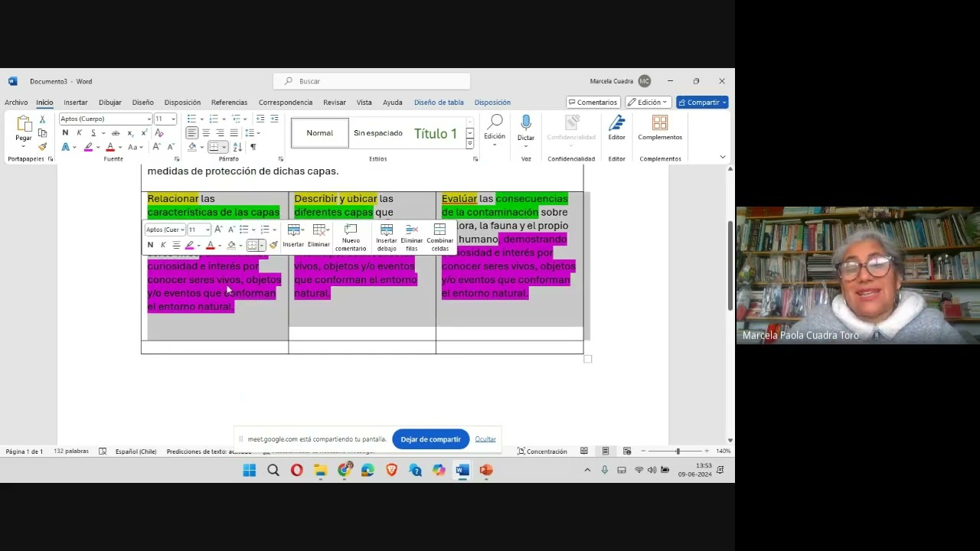Apply the Título 1 style
This screenshot has height=551, width=980.
pyautogui.click(x=436, y=133)
